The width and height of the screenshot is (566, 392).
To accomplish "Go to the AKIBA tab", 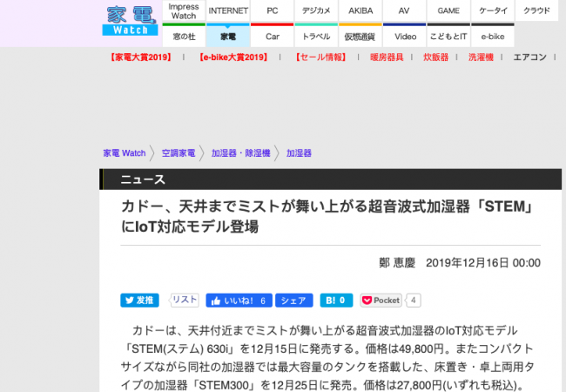I will click(360, 11).
